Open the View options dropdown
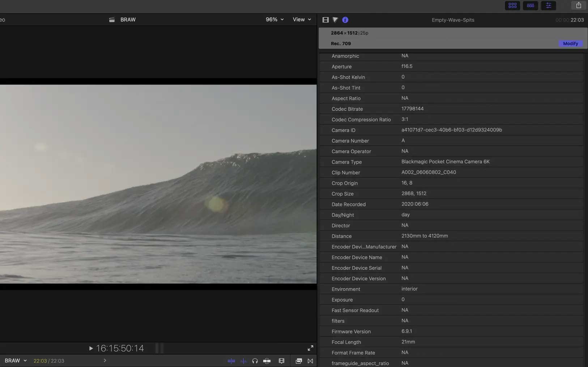Image resolution: width=588 pixels, height=367 pixels. click(302, 20)
